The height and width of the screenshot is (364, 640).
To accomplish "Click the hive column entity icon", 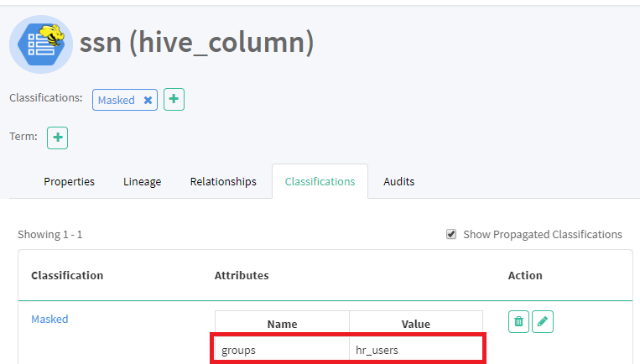I will (40, 44).
